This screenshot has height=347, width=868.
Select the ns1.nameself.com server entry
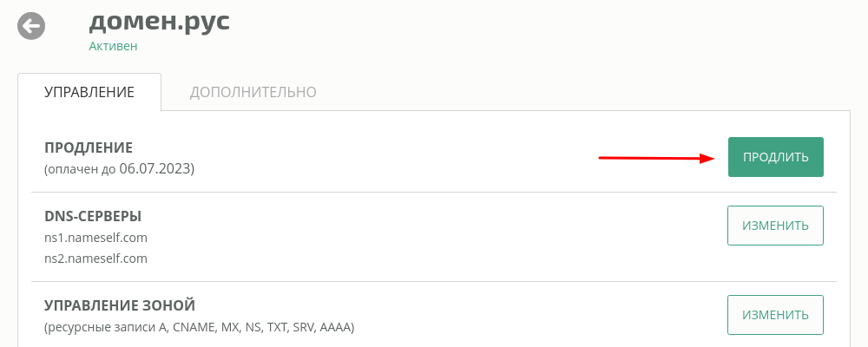click(x=95, y=238)
